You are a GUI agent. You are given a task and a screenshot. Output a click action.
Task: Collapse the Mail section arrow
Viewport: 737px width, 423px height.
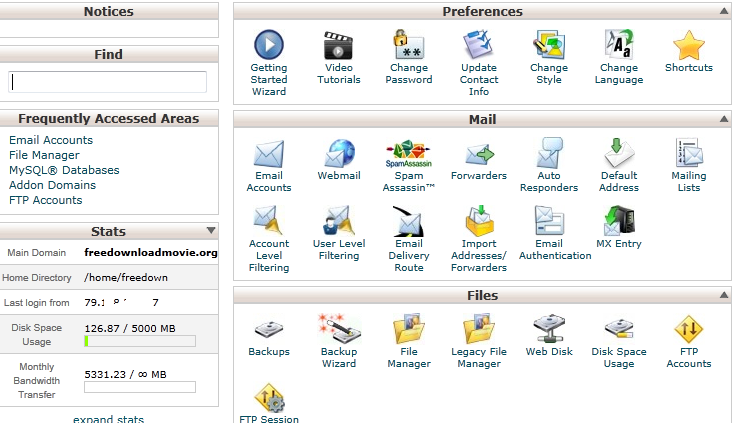click(723, 120)
